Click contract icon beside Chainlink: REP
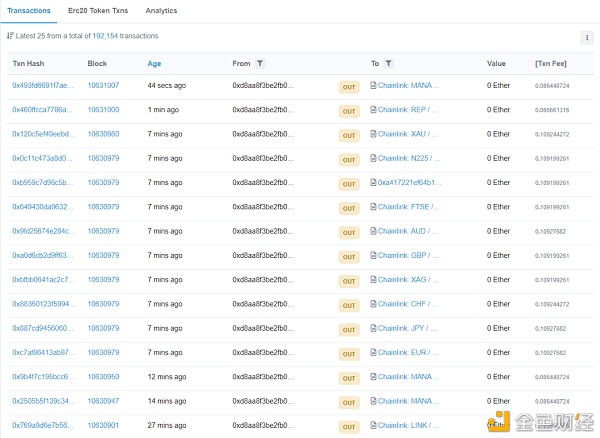This screenshot has height=438, width=600. point(373,110)
